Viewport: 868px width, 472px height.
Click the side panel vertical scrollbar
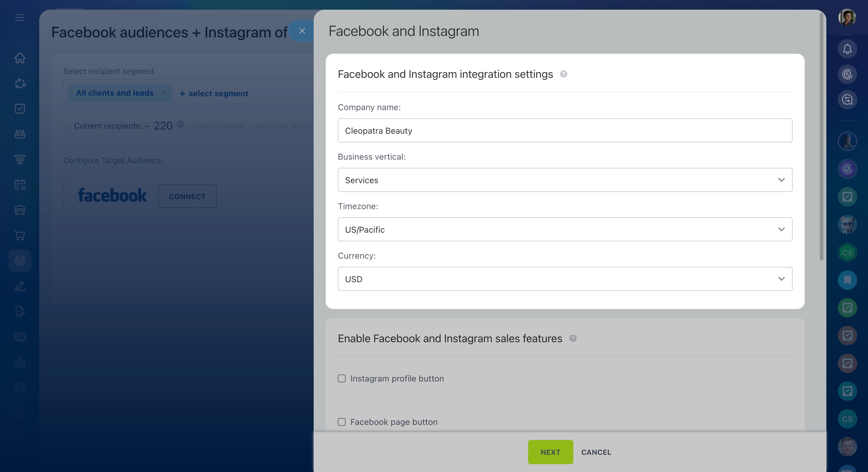(x=821, y=135)
